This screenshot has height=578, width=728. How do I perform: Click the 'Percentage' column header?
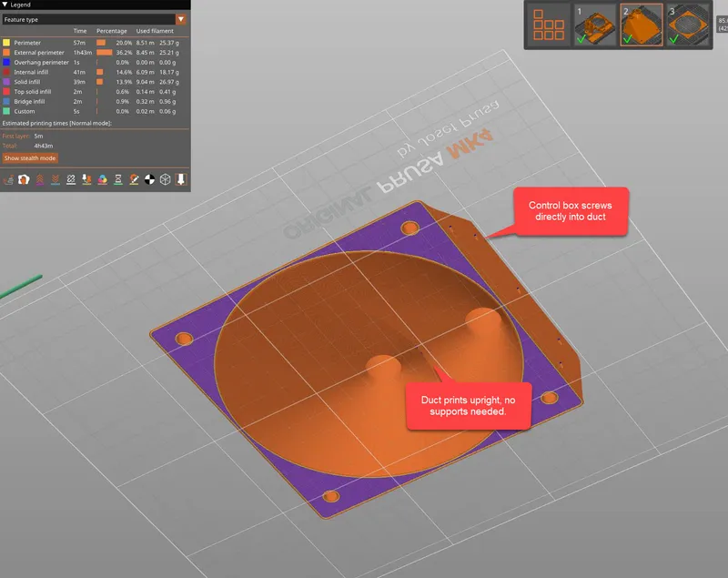click(111, 31)
